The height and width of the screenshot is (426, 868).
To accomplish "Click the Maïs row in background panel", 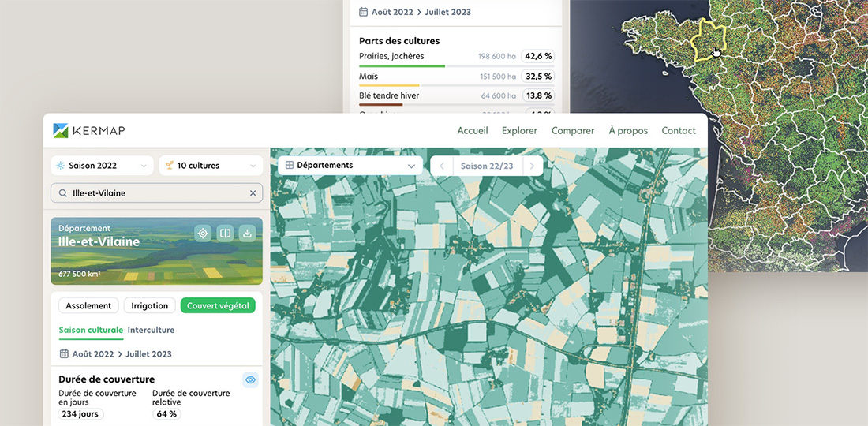I will point(457,77).
